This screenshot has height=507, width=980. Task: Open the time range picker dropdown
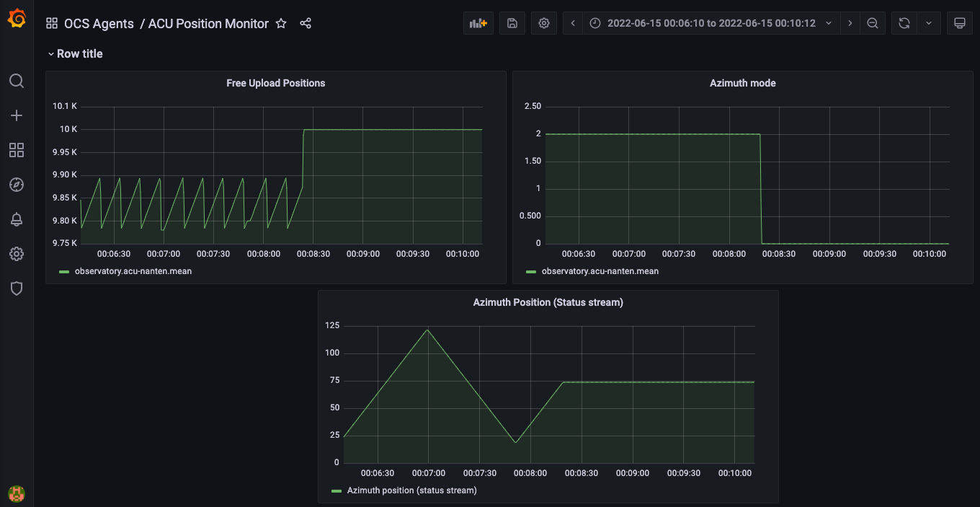click(710, 23)
